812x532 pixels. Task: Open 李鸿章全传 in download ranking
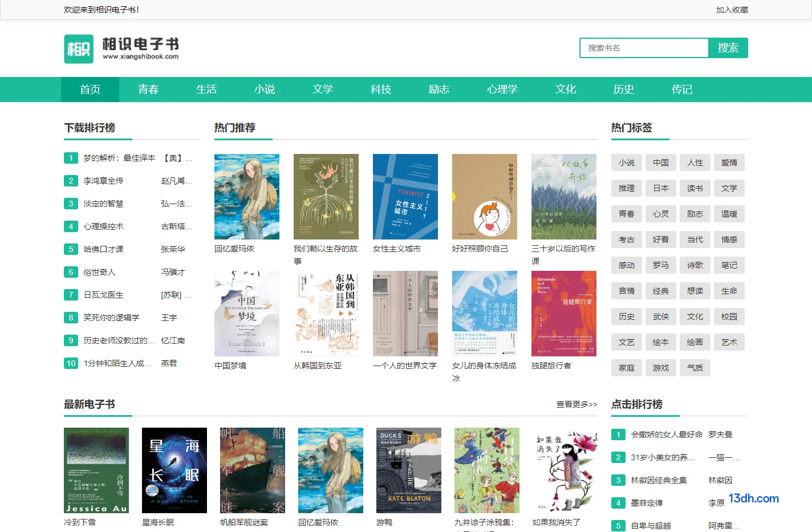click(103, 181)
